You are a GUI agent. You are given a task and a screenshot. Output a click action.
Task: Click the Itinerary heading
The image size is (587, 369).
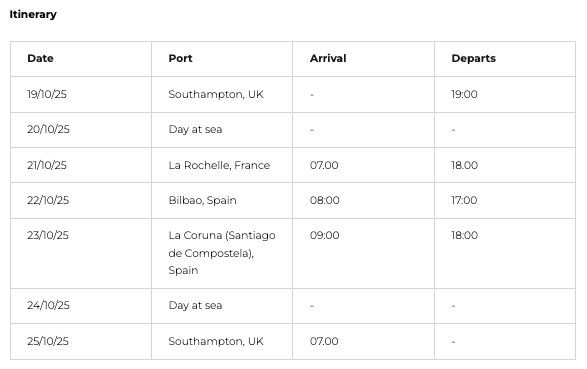[x=33, y=14]
